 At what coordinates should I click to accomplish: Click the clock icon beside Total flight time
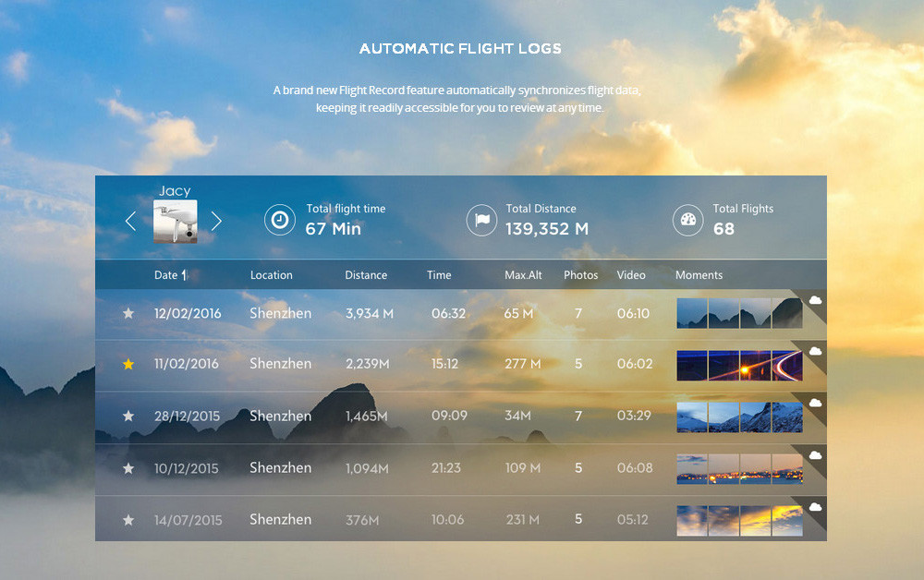[279, 220]
